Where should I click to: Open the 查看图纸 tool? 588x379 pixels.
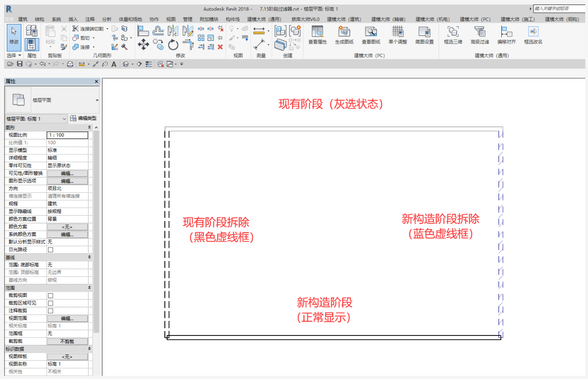pyautogui.click(x=371, y=35)
